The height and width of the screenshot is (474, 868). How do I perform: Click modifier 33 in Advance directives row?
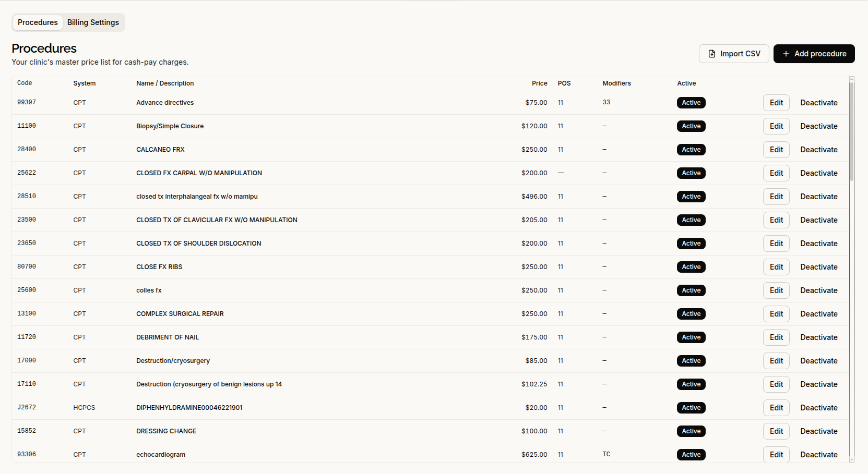606,102
